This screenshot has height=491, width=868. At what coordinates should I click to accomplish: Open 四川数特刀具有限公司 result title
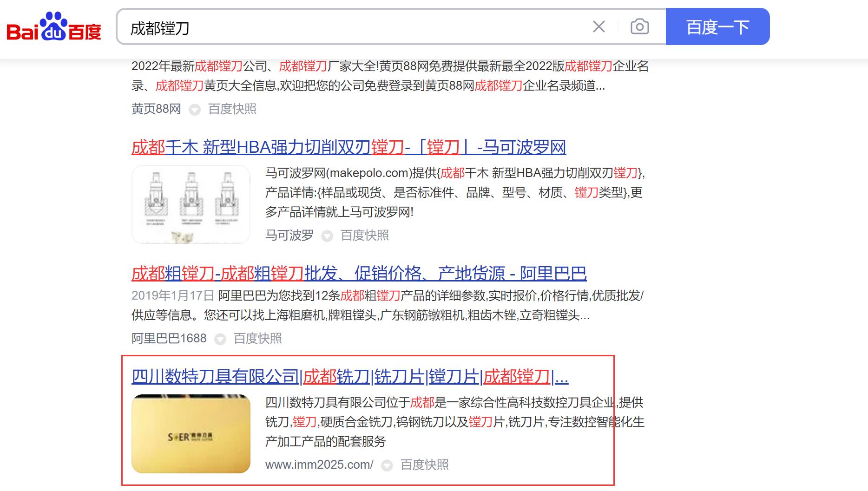[349, 377]
